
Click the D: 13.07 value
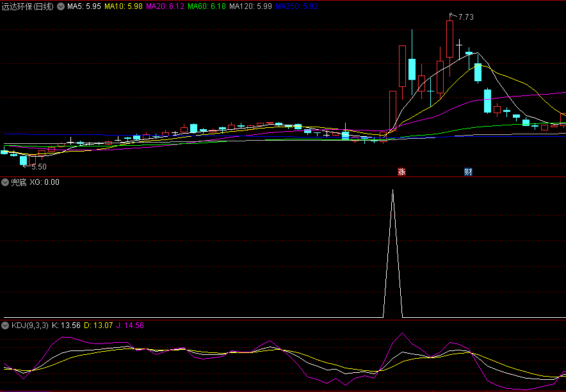(98, 325)
